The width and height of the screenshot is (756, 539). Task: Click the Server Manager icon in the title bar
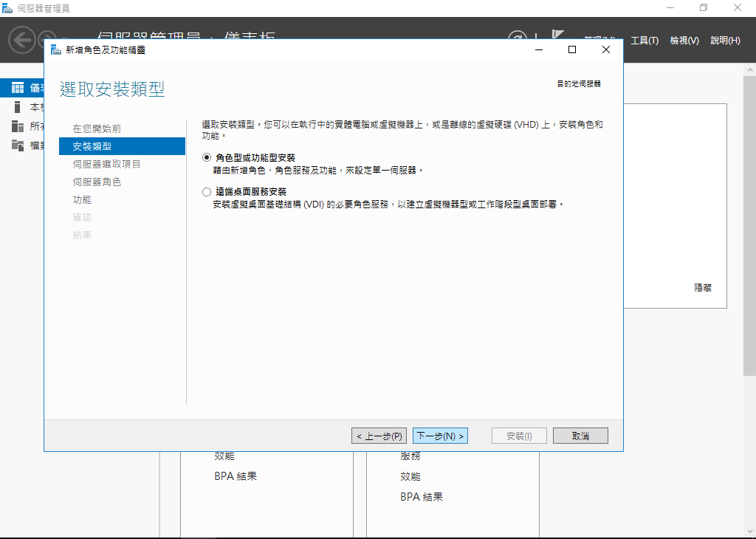pos(9,7)
